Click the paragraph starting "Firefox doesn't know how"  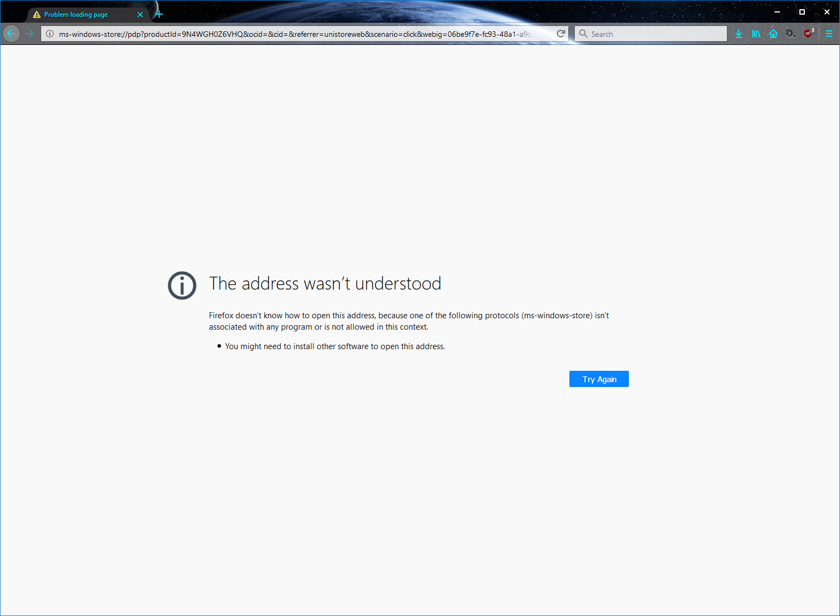409,321
